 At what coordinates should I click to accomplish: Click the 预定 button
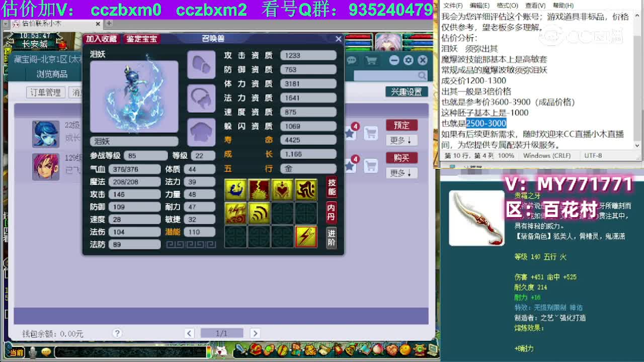[401, 125]
